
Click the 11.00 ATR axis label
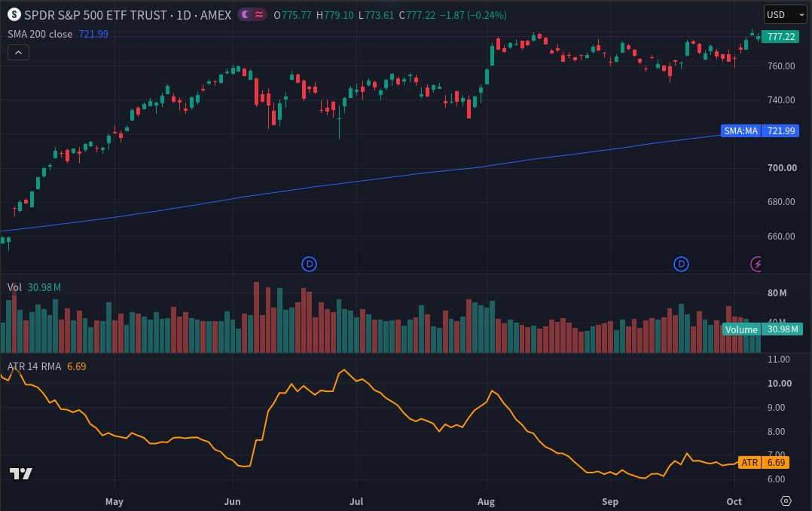pyautogui.click(x=778, y=360)
